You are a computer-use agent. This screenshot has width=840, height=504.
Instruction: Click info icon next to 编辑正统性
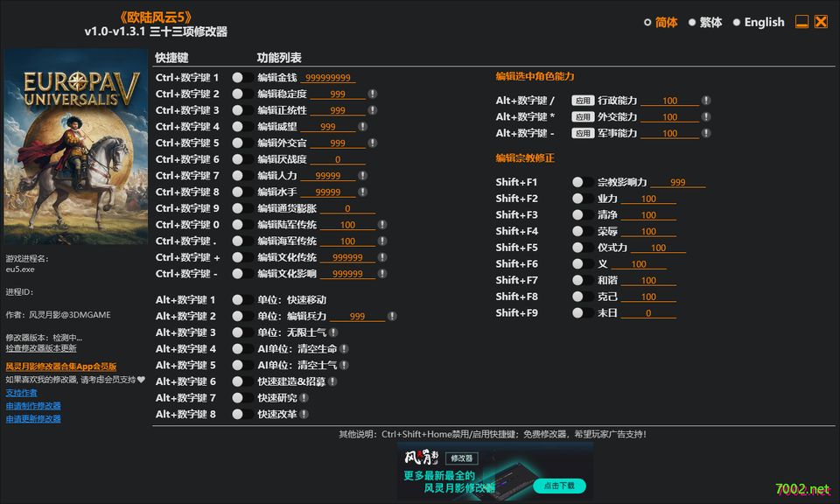(x=373, y=110)
